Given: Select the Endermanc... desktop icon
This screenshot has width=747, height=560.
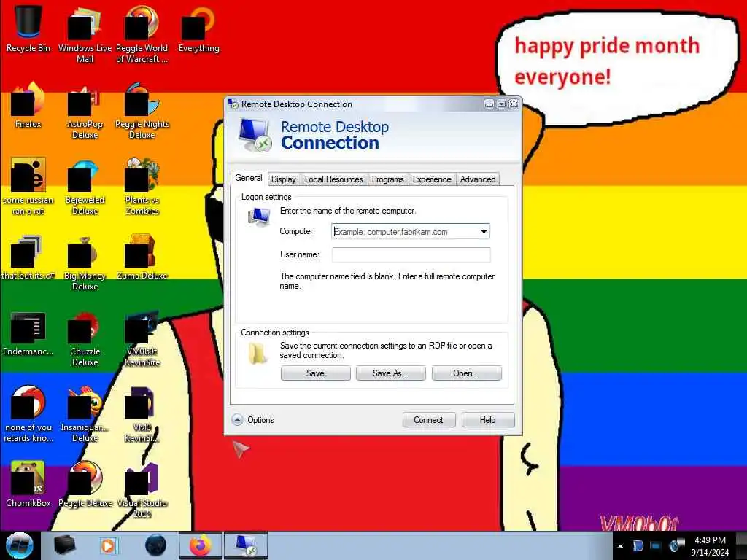Looking at the screenshot, I should click(x=28, y=333).
